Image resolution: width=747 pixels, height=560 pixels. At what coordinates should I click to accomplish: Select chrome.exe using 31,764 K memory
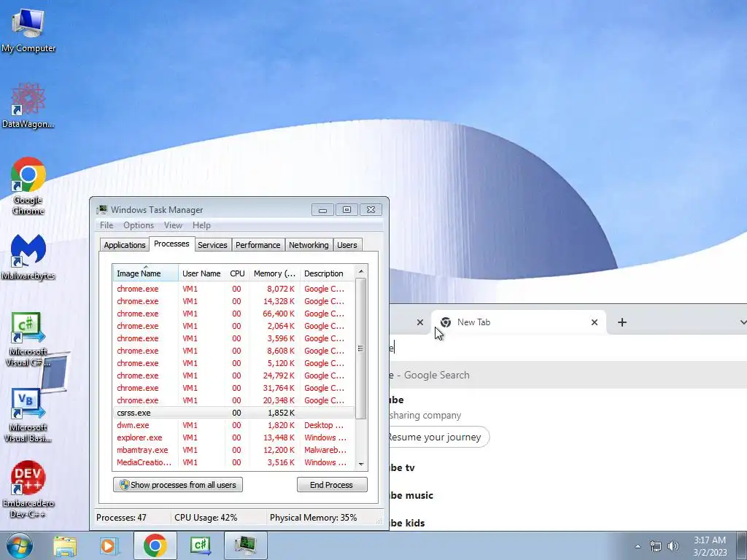(x=233, y=388)
